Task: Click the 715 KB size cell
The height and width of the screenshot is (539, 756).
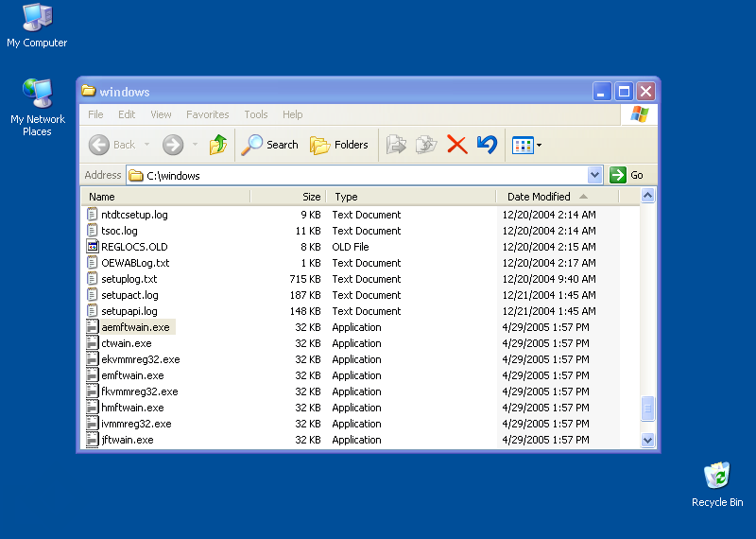Action: coord(304,279)
